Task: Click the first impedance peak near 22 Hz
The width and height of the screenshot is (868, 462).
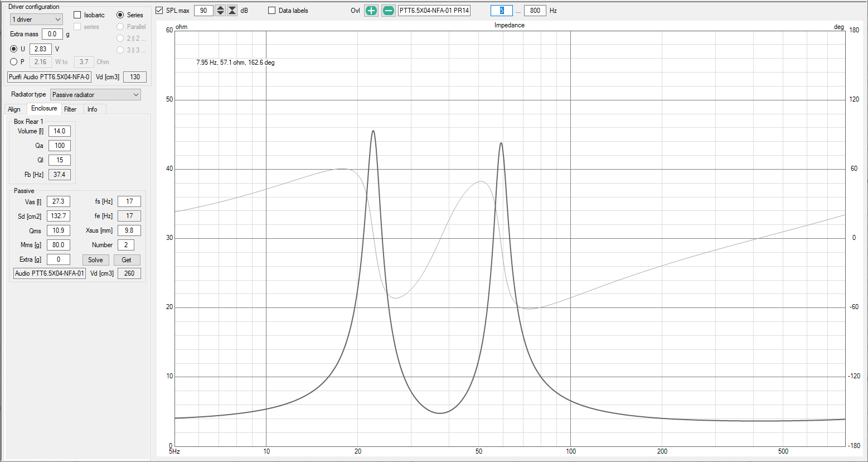Action: (x=373, y=132)
